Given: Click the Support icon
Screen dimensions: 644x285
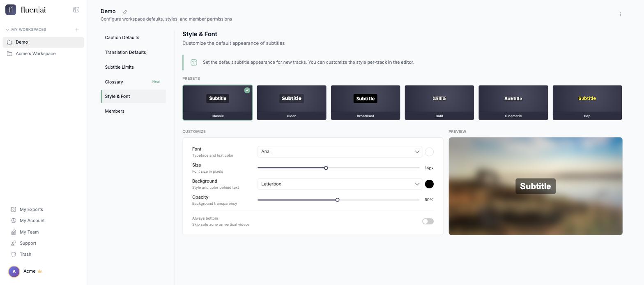Looking at the screenshot, I should click(14, 243).
